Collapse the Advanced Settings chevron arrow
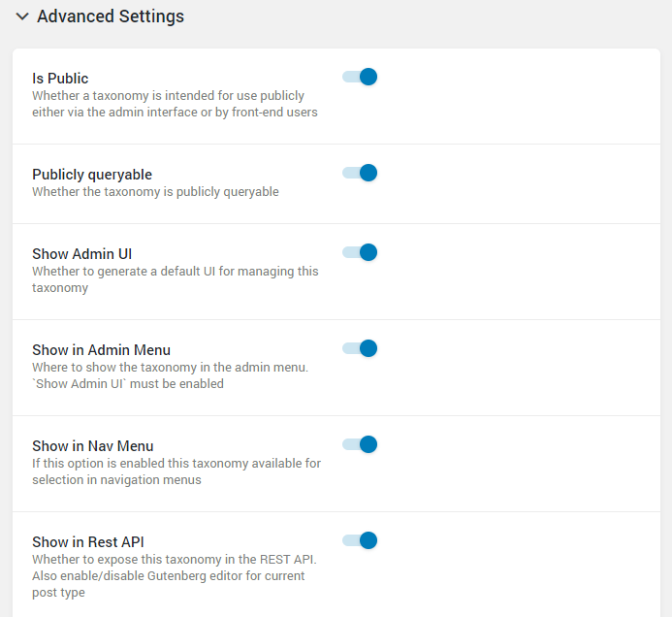Screen dimensions: 672x617 tap(22, 16)
